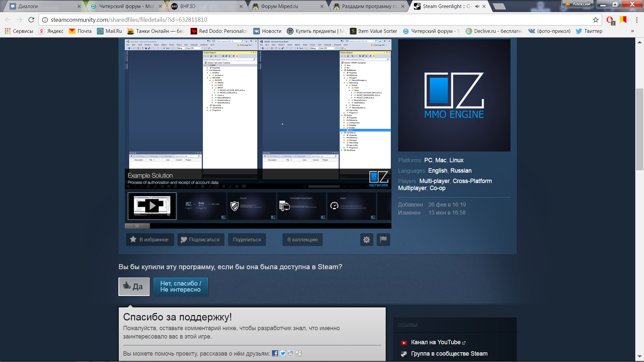This screenshot has width=644, height=362.
Task: Open the Chrome three-dot menu
Action: (x=637, y=20)
